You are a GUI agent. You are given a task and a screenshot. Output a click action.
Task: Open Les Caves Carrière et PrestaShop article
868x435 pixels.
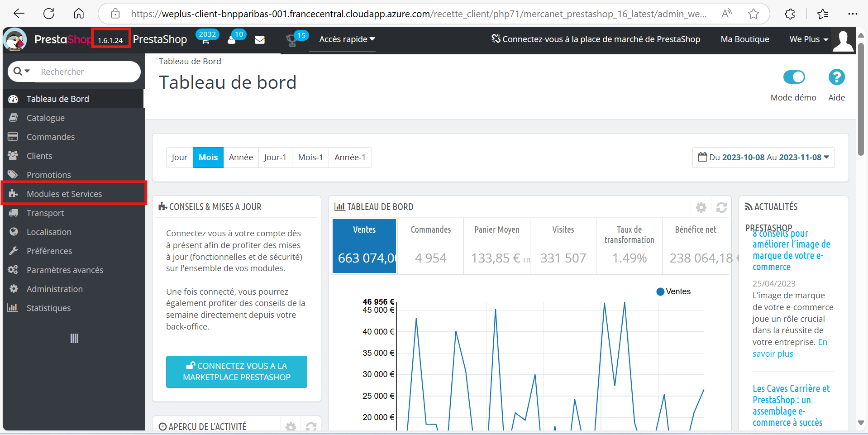pyautogui.click(x=792, y=406)
